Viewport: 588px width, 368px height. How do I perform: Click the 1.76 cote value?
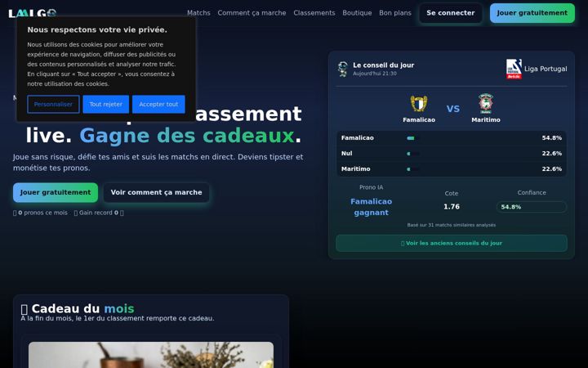click(452, 207)
